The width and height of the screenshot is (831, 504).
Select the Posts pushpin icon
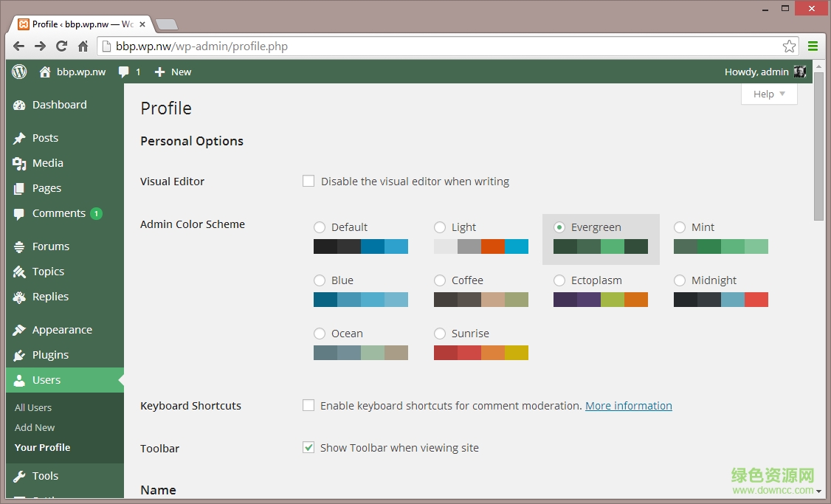tap(18, 137)
